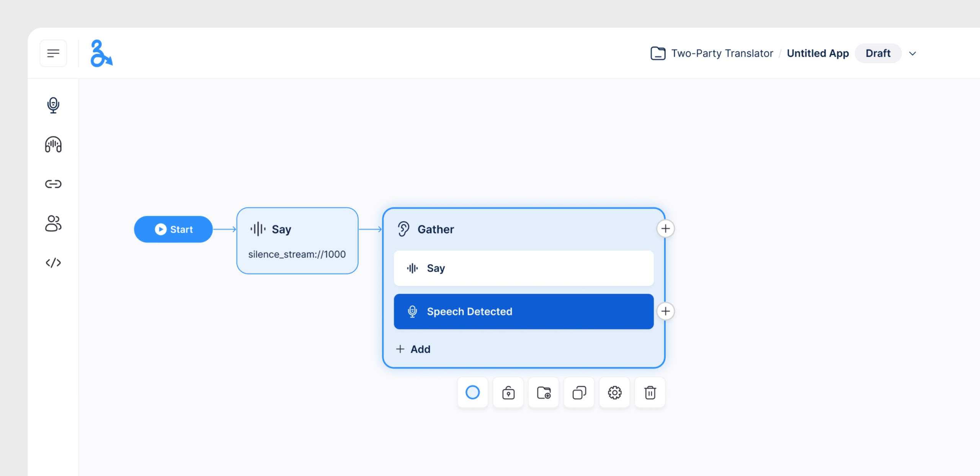Click the folder icon beside Two-Party Translator

tap(658, 53)
